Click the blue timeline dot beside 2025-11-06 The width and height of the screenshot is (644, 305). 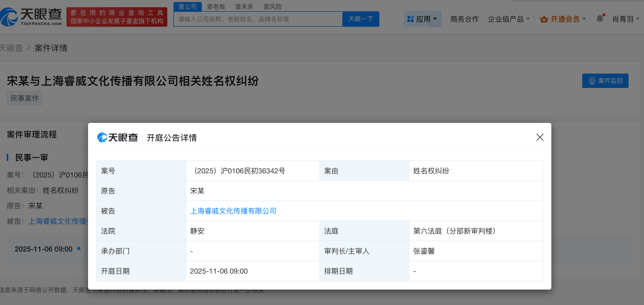click(79, 248)
